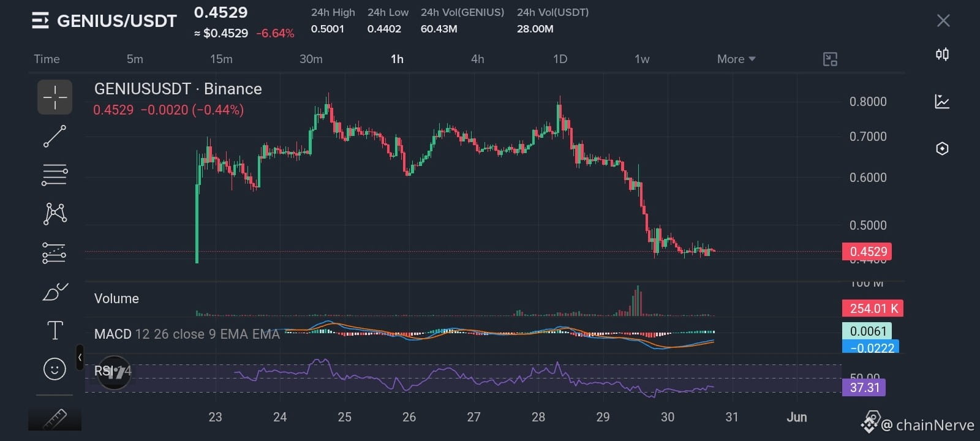Click the 24h Vol(GENIUS) value 60.43M

pos(439,29)
